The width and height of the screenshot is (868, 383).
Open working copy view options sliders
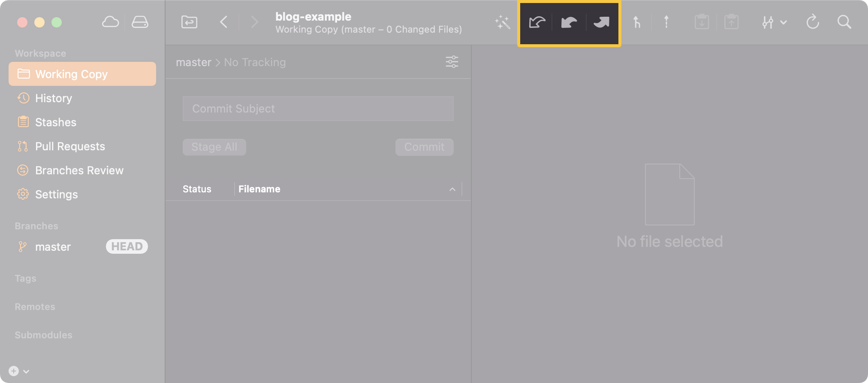452,62
